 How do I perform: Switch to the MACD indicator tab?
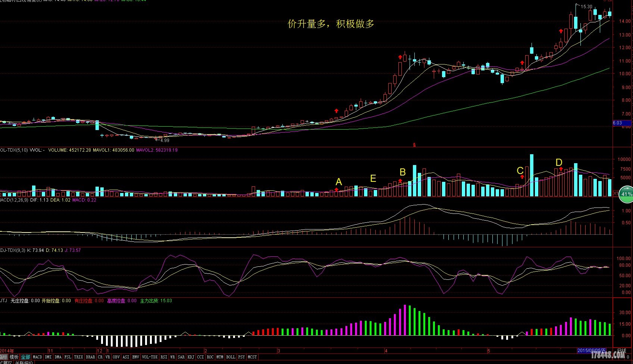coord(38,357)
